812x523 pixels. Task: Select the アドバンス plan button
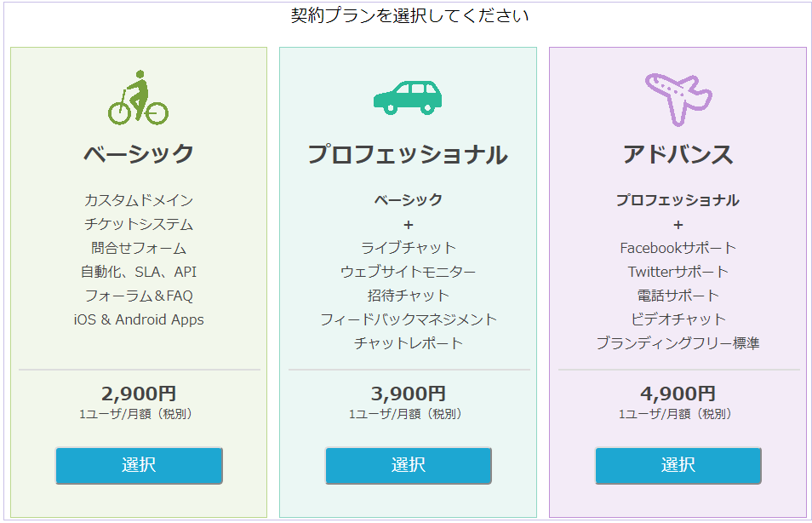pos(678,465)
